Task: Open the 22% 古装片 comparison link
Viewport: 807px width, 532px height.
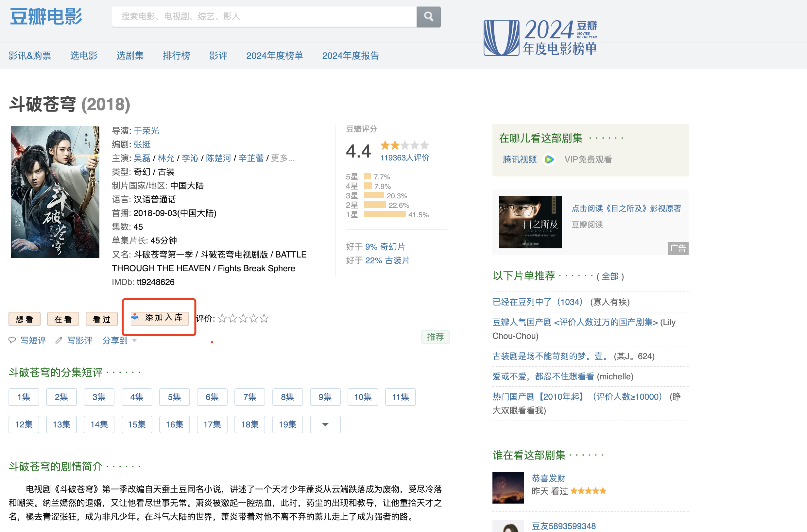Action: 387,260
